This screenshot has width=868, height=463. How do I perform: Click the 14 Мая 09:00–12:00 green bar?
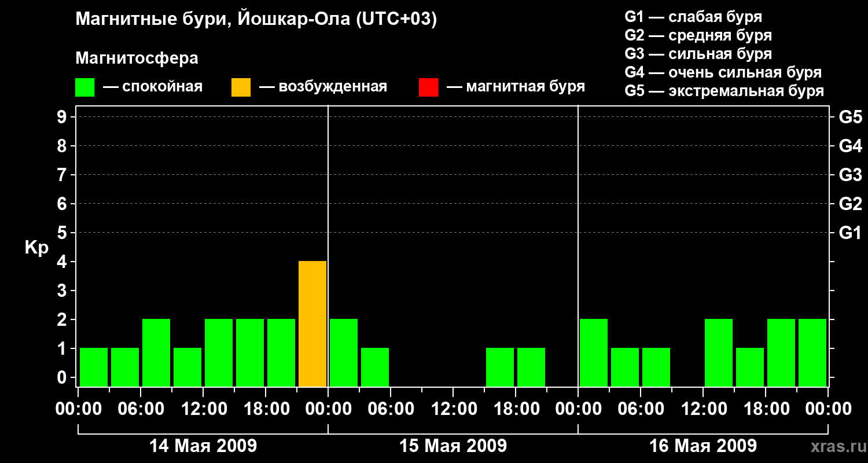[x=187, y=367]
